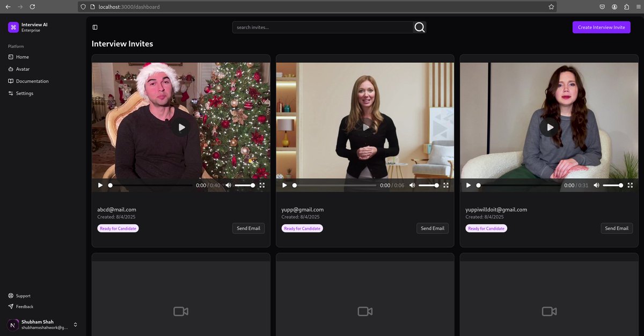
Task: Toggle the sidebar panel icon
Action: click(x=95, y=27)
